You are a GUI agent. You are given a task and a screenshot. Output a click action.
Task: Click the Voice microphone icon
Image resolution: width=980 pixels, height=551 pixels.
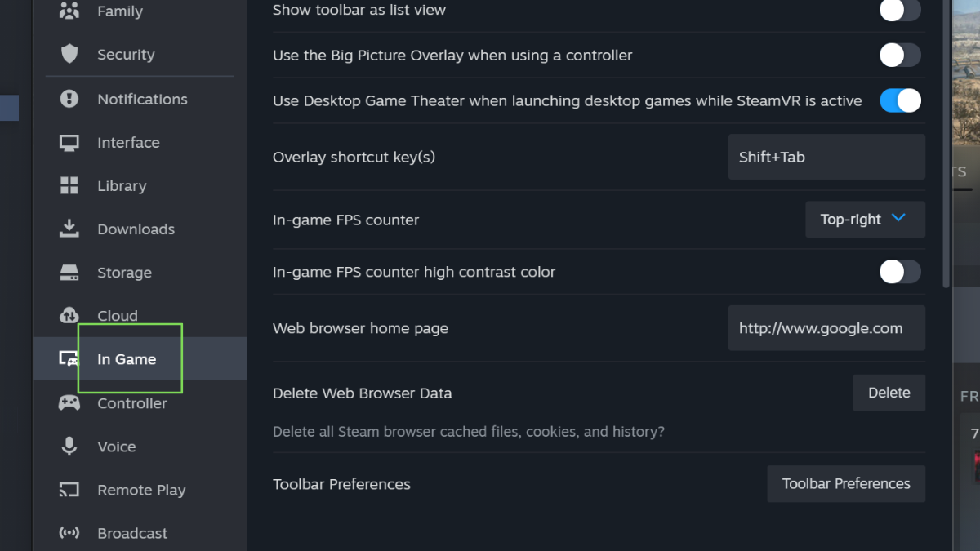(x=69, y=447)
